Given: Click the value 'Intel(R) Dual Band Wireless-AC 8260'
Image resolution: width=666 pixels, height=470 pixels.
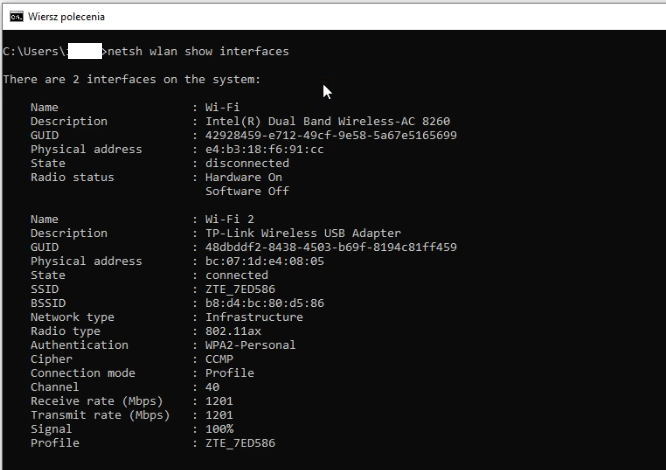Looking at the screenshot, I should tap(327, 121).
